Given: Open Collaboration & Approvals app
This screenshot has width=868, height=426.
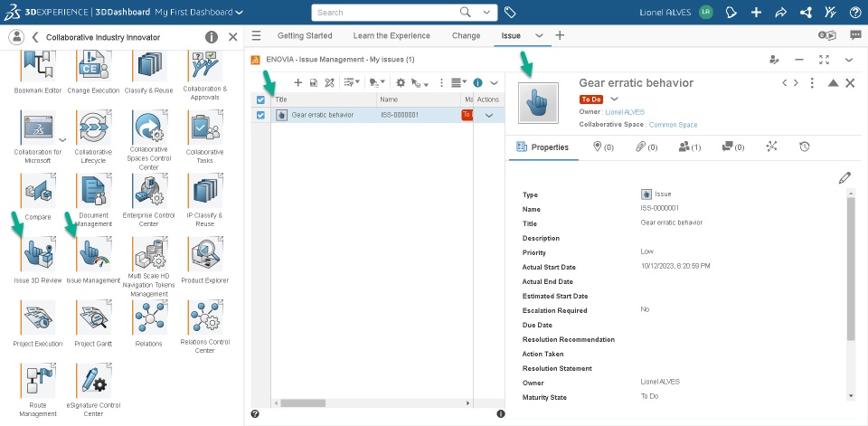Looking at the screenshot, I should coord(205,65).
